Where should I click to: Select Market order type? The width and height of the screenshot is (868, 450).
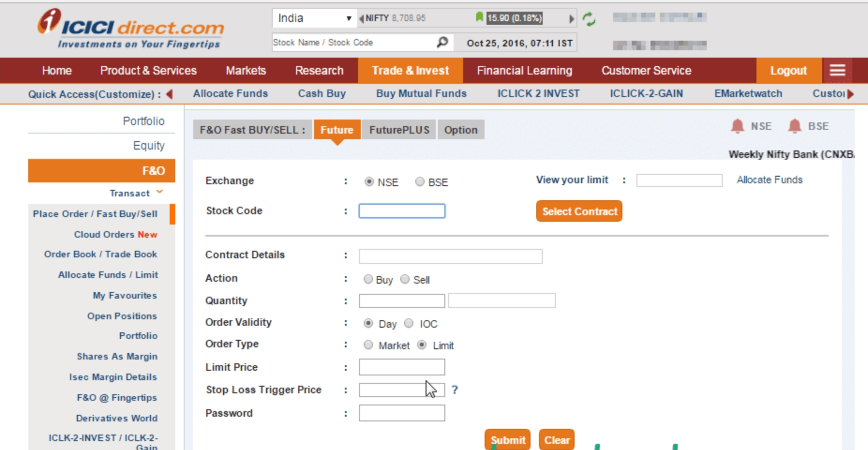coord(368,345)
